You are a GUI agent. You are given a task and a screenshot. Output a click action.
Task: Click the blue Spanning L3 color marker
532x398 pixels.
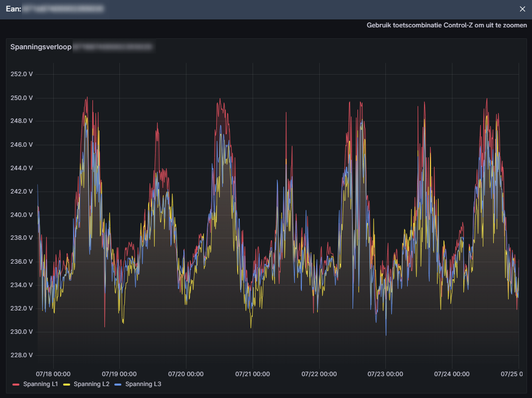coord(118,385)
